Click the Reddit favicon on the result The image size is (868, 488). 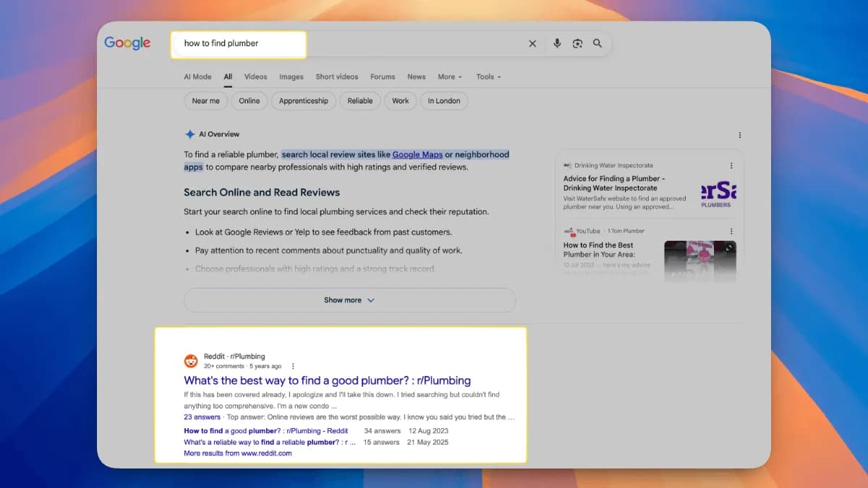point(191,361)
